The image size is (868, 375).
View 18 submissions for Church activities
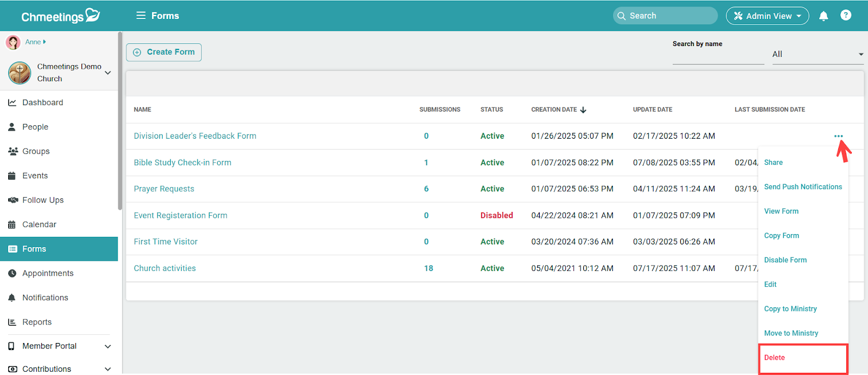click(x=429, y=268)
